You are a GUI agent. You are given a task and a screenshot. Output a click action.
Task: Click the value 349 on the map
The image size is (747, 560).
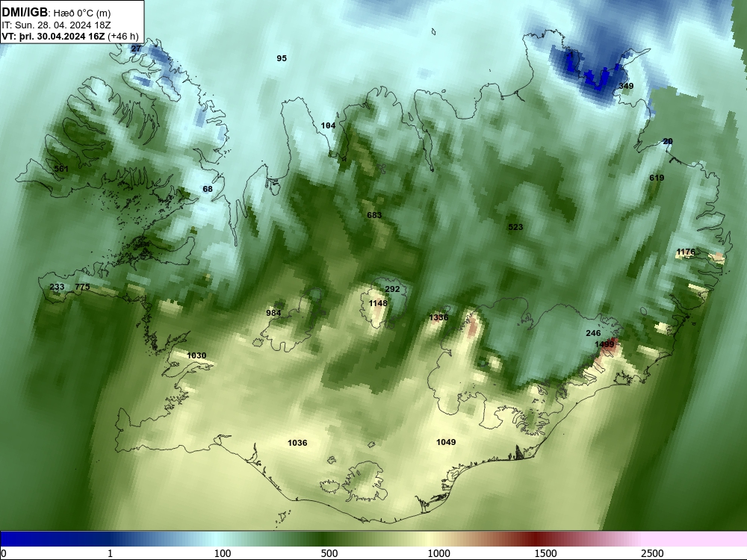[626, 86]
